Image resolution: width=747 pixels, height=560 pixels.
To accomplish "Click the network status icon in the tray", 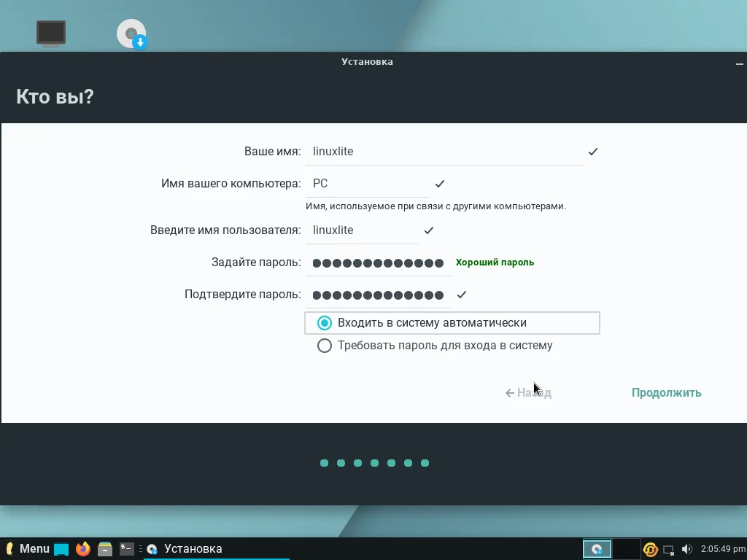I will (669, 548).
